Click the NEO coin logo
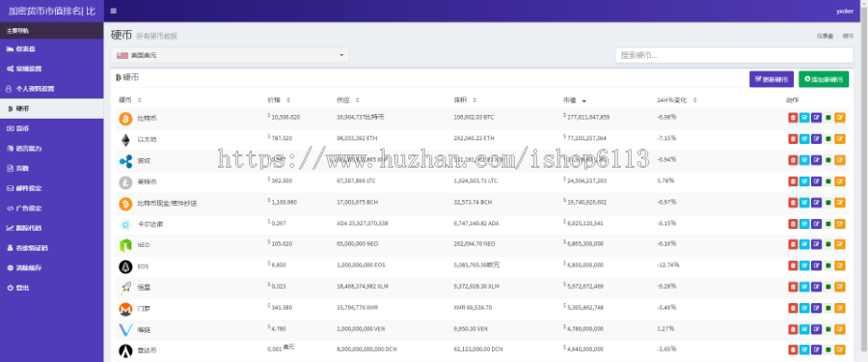Image resolution: width=868 pixels, height=362 pixels. tap(125, 245)
